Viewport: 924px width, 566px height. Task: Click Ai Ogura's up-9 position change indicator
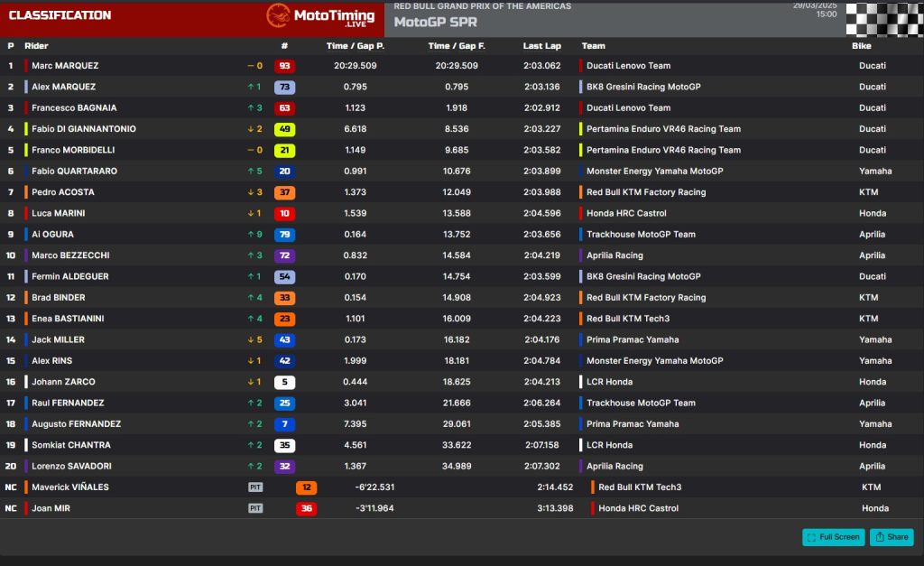[254, 235]
